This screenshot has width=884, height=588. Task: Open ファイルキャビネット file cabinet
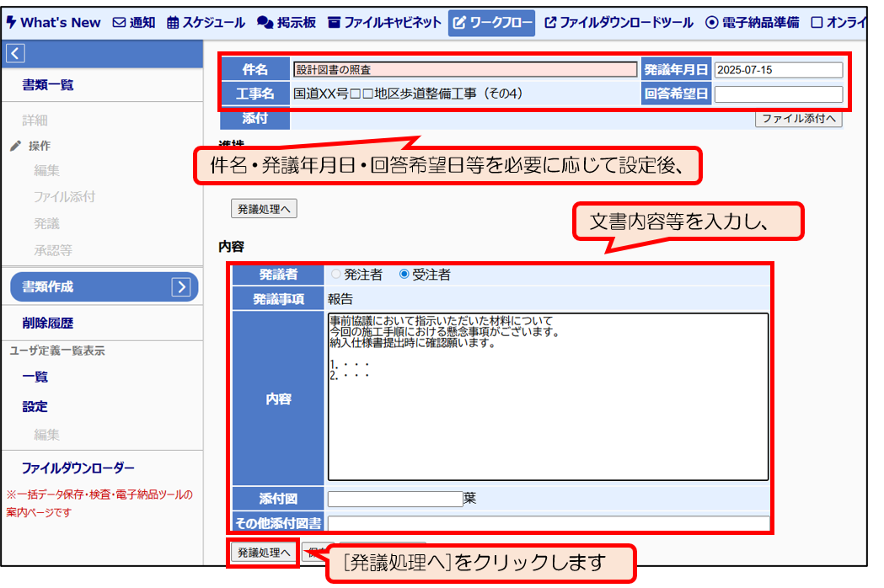[x=384, y=23]
